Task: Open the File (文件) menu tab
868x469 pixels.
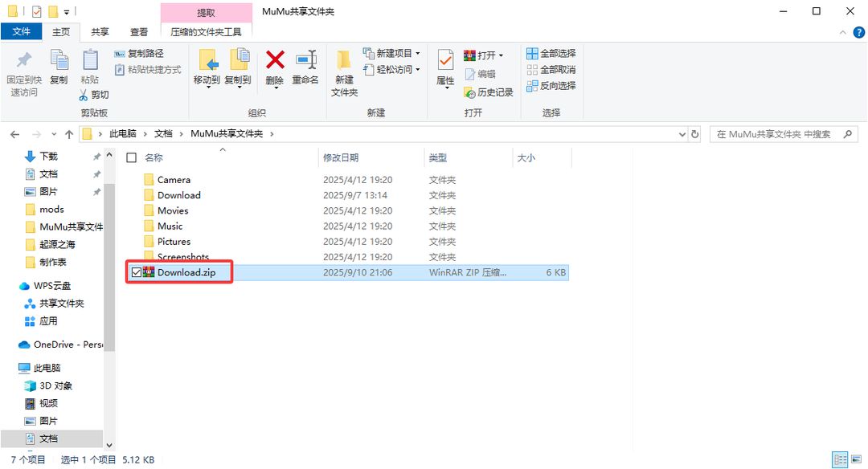Action: point(21,31)
